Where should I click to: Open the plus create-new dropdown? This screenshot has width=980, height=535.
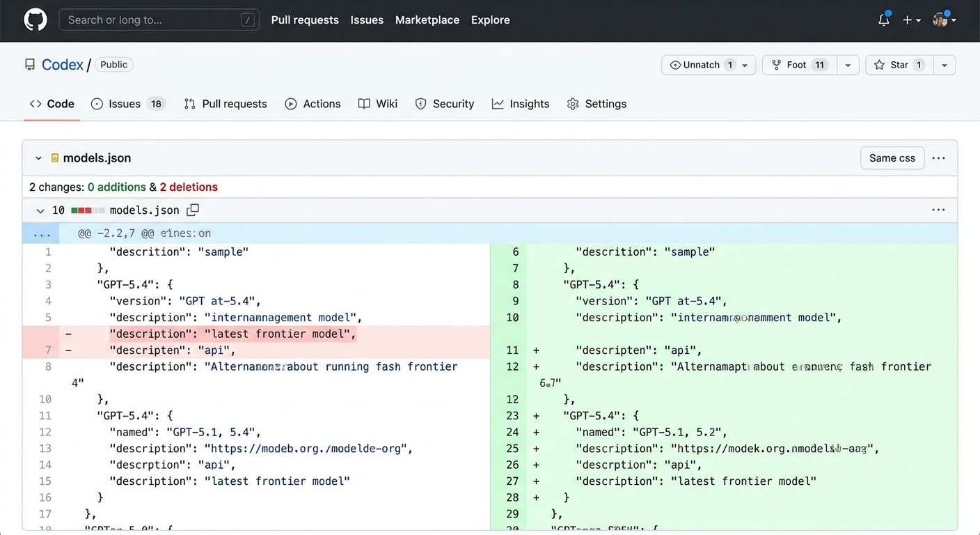[x=912, y=20]
